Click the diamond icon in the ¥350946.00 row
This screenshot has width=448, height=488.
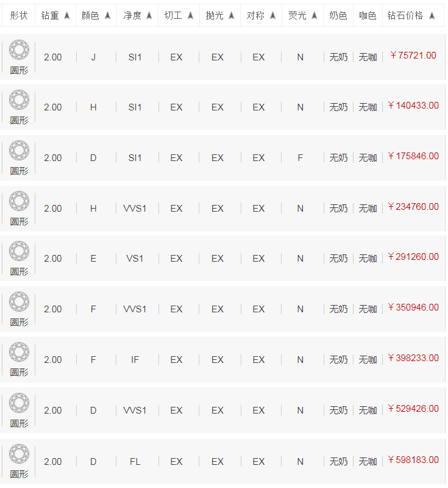19,302
